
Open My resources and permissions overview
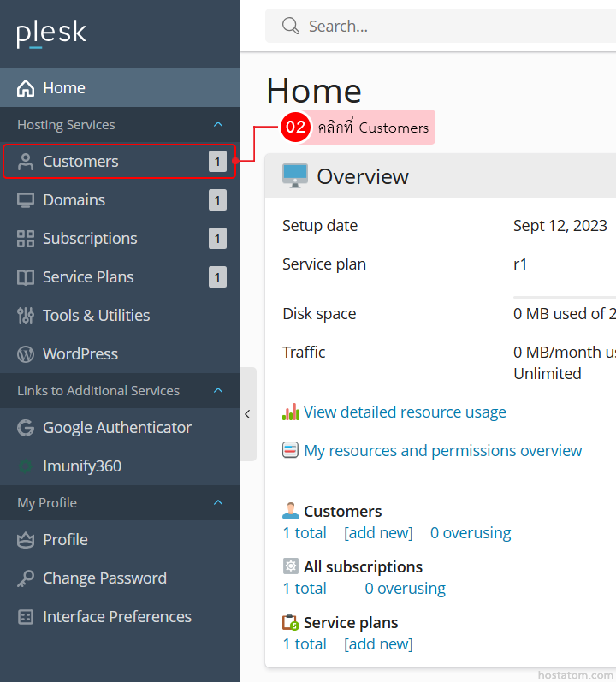[442, 451]
